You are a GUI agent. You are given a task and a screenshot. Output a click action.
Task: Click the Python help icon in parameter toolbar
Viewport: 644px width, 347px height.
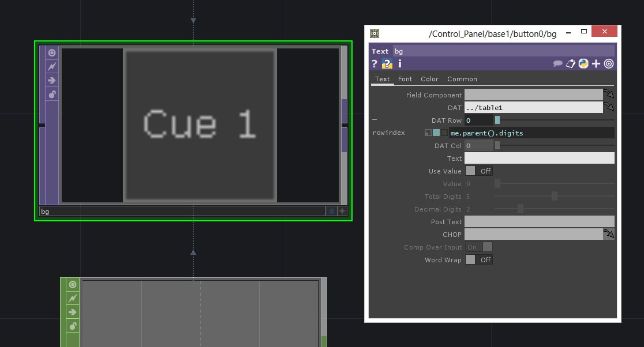tap(387, 64)
